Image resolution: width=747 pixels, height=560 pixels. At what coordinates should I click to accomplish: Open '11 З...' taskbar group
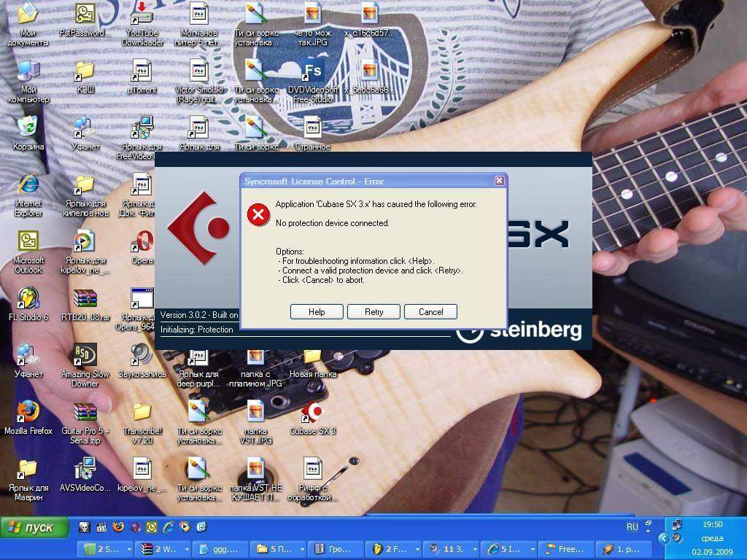[x=451, y=549]
